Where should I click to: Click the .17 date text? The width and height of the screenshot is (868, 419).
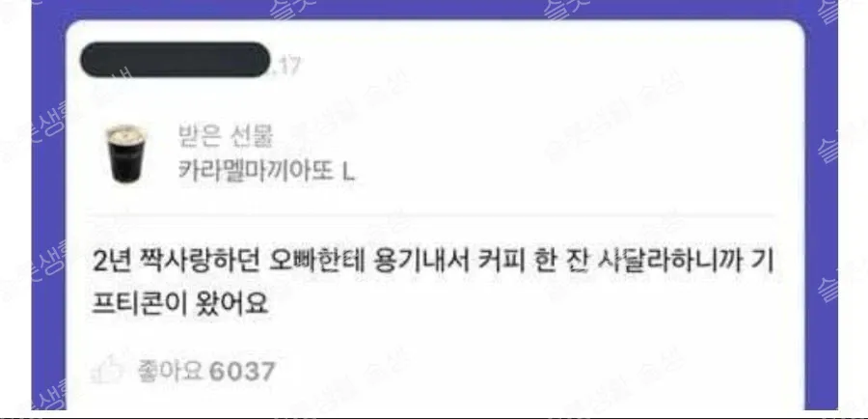pos(285,66)
